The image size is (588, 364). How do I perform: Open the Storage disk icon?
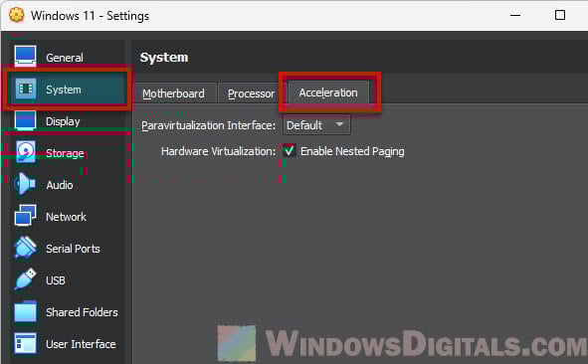tap(26, 152)
